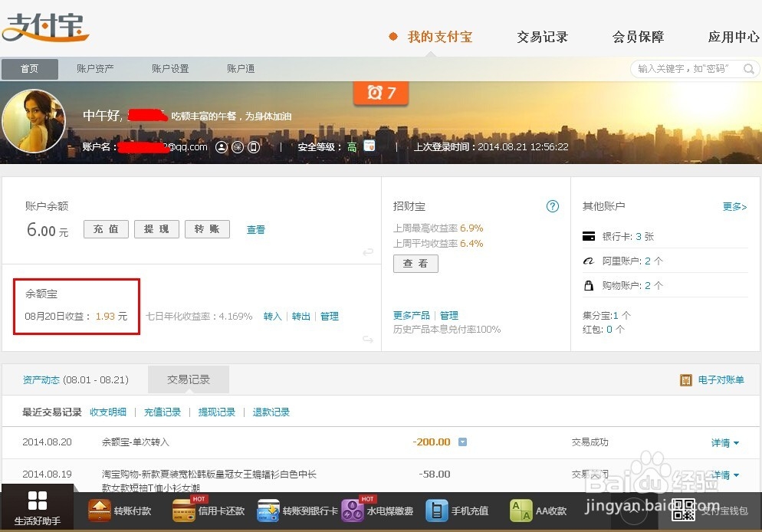Click the Alipay logo
Viewport: 762px width, 532px height.
[x=45, y=27]
